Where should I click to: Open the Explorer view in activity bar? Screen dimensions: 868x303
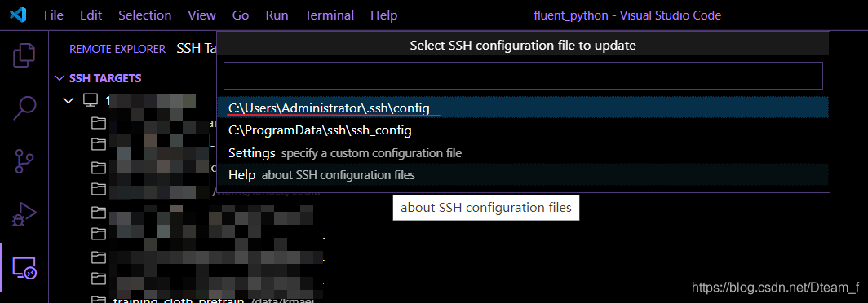[x=24, y=55]
